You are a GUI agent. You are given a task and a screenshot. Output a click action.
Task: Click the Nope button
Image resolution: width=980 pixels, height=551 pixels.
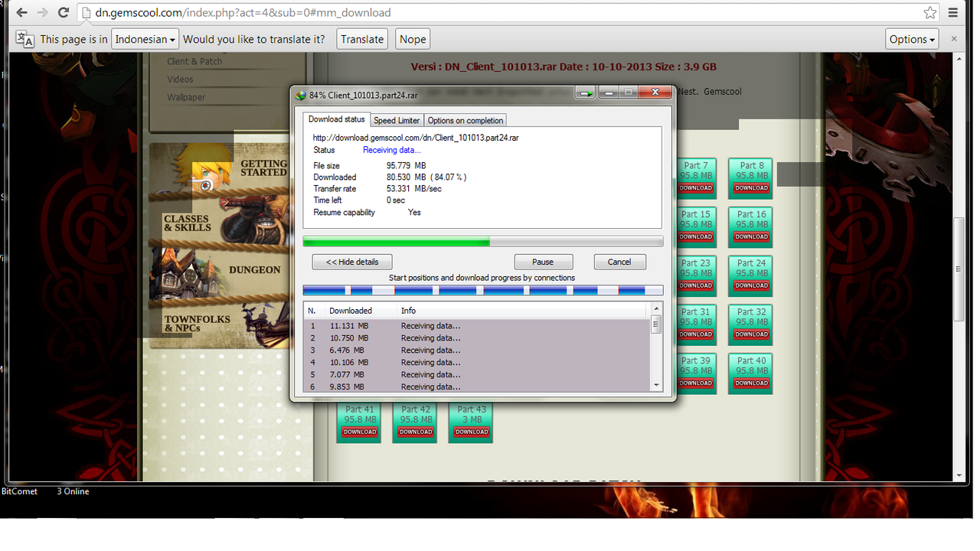[412, 39]
